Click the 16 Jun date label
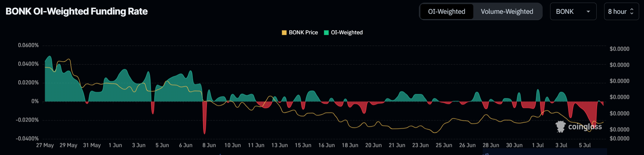Screen dimensions: 644x155 pos(326,145)
